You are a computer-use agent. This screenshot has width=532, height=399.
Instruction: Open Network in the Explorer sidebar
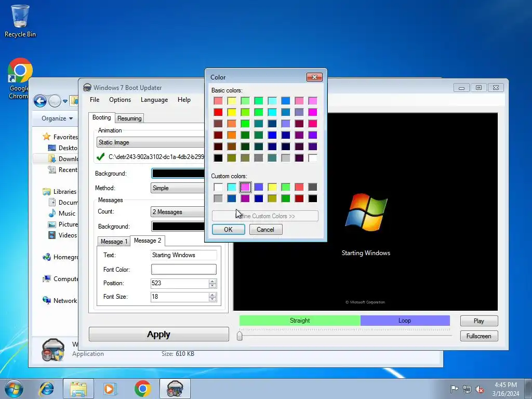click(x=65, y=301)
